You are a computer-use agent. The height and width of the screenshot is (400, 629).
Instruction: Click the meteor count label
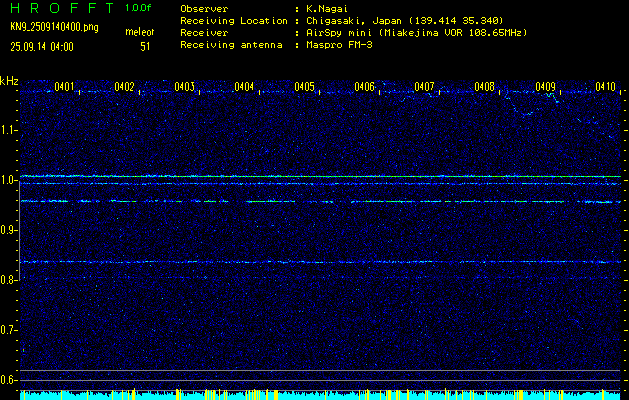140,32
